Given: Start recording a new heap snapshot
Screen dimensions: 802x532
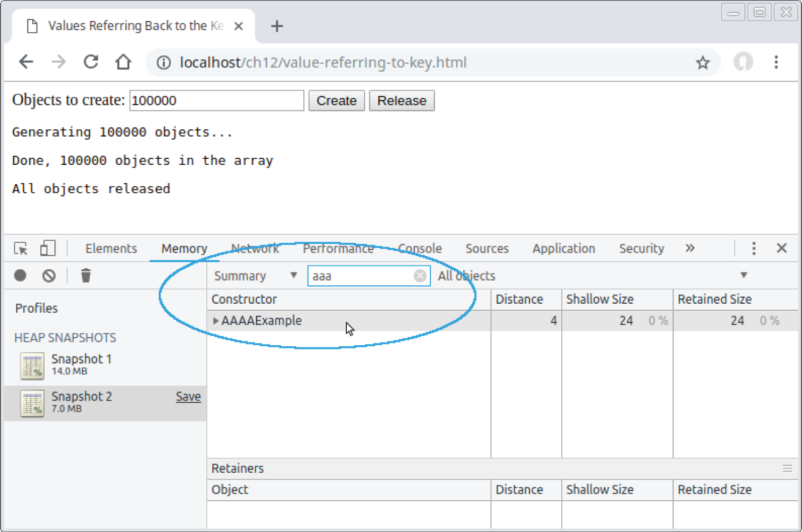Looking at the screenshot, I should point(20,275).
